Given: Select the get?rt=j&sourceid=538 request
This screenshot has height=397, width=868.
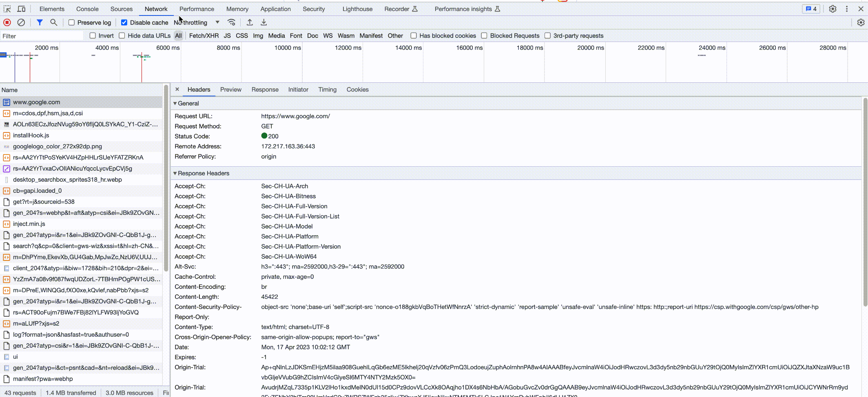Looking at the screenshot, I should click(x=82, y=202).
